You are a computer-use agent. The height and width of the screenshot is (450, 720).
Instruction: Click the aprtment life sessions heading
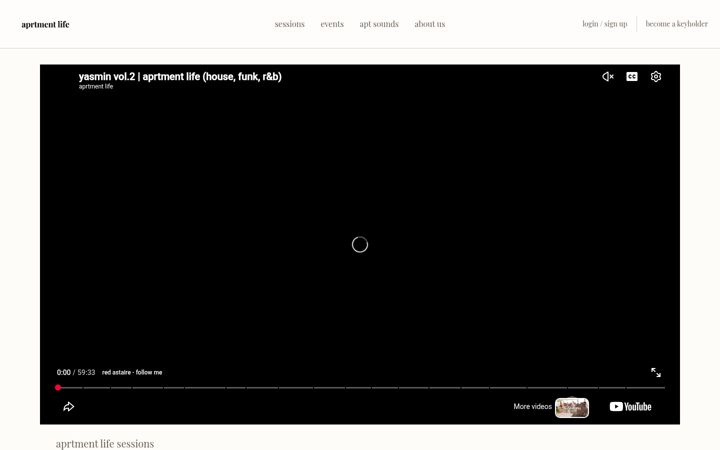point(105,444)
